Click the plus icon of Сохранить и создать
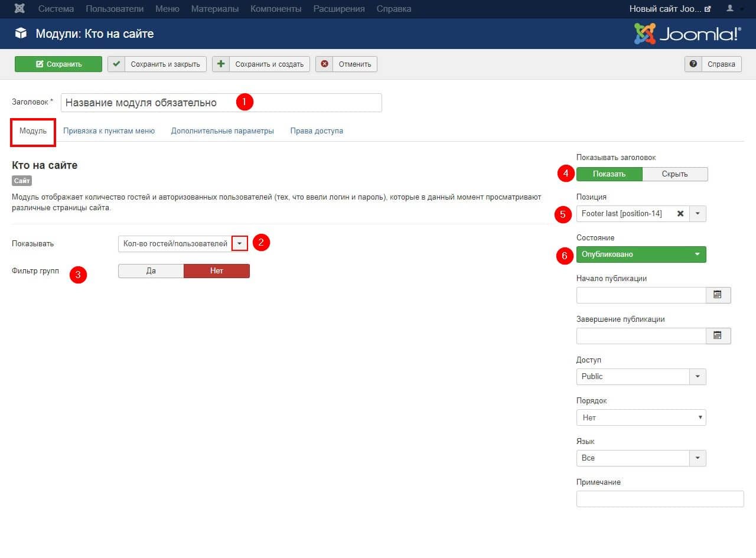756x558 pixels. point(221,64)
